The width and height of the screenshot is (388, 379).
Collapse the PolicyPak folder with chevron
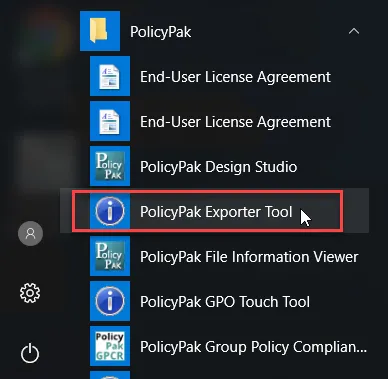354,31
